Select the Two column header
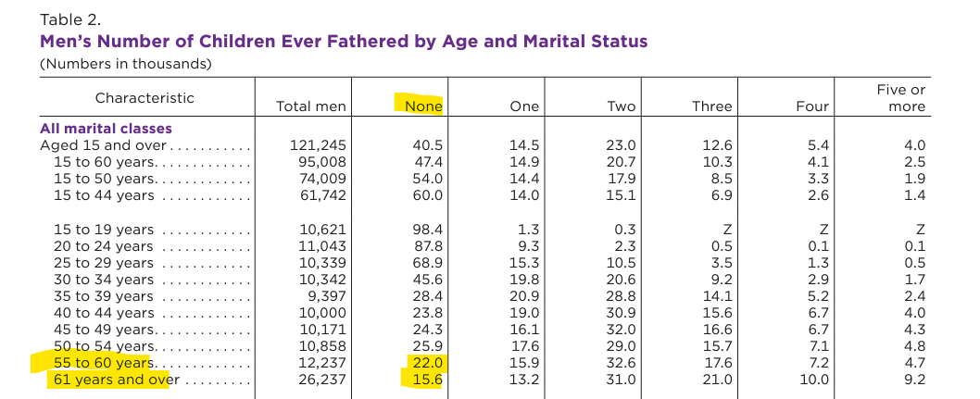The image size is (980, 399). (622, 106)
